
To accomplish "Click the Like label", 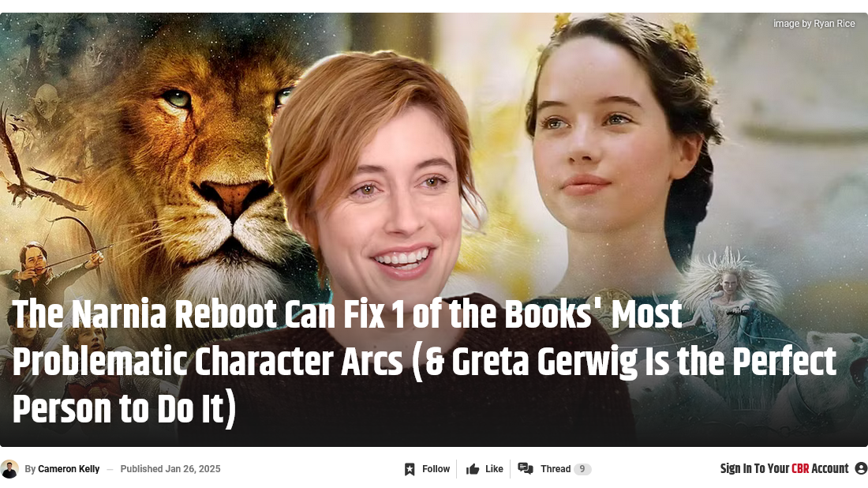I will [494, 469].
